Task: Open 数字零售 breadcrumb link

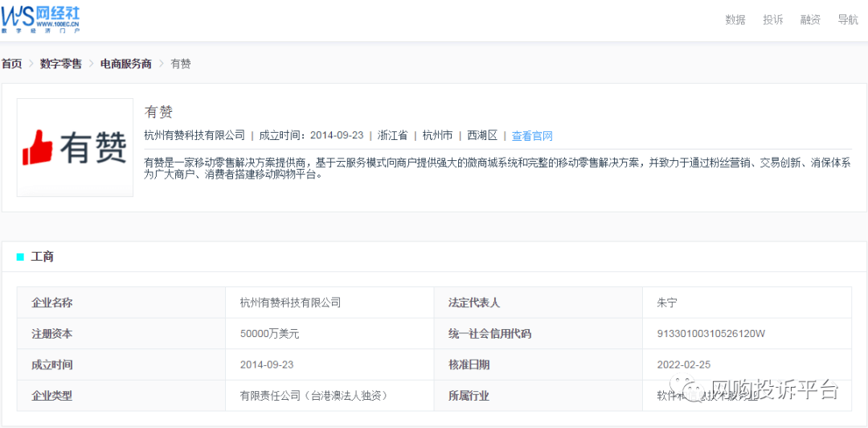Action: point(61,64)
